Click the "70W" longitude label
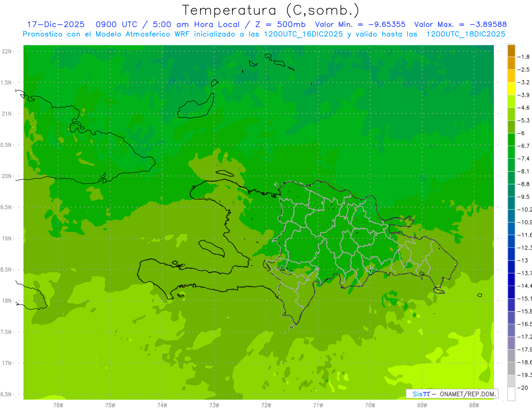Screen dimensions: 532x411 click(370, 405)
